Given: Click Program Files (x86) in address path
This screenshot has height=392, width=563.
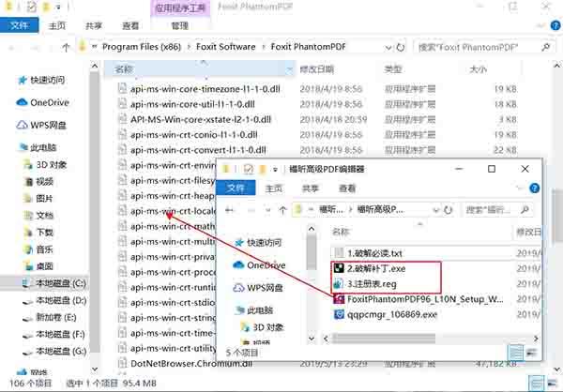Looking at the screenshot, I should pos(142,47).
